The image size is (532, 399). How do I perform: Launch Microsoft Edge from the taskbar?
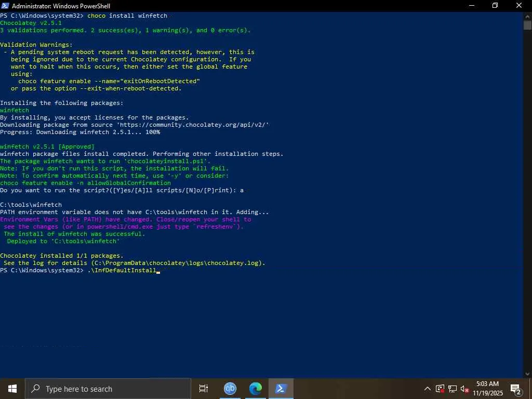256,389
